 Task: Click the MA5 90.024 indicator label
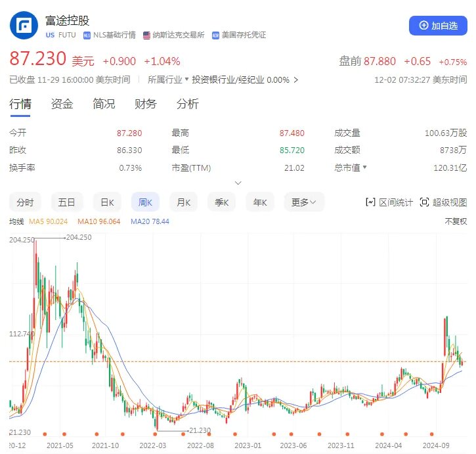[49, 221]
